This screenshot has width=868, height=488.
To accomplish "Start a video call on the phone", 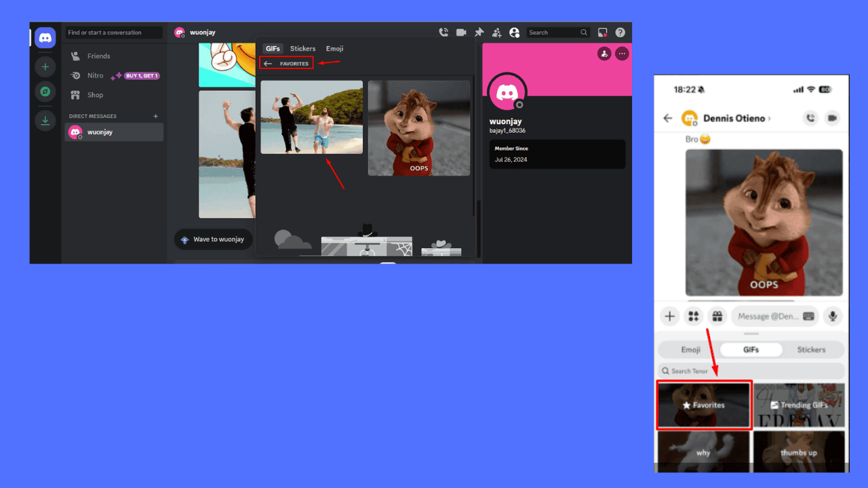I will pos(833,118).
